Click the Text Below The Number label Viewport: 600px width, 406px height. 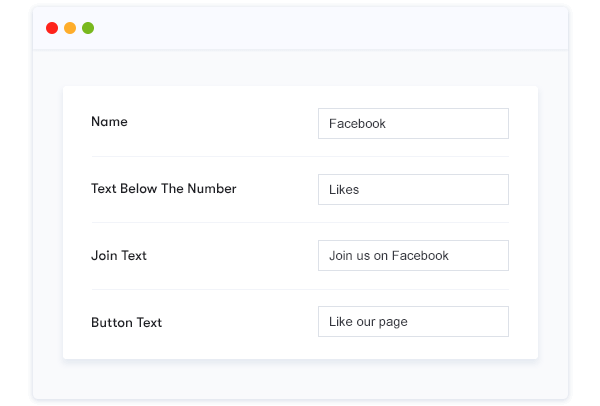[163, 189]
